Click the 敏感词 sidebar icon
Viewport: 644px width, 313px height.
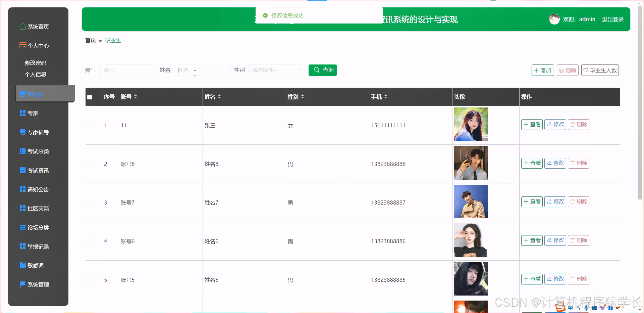click(x=22, y=265)
